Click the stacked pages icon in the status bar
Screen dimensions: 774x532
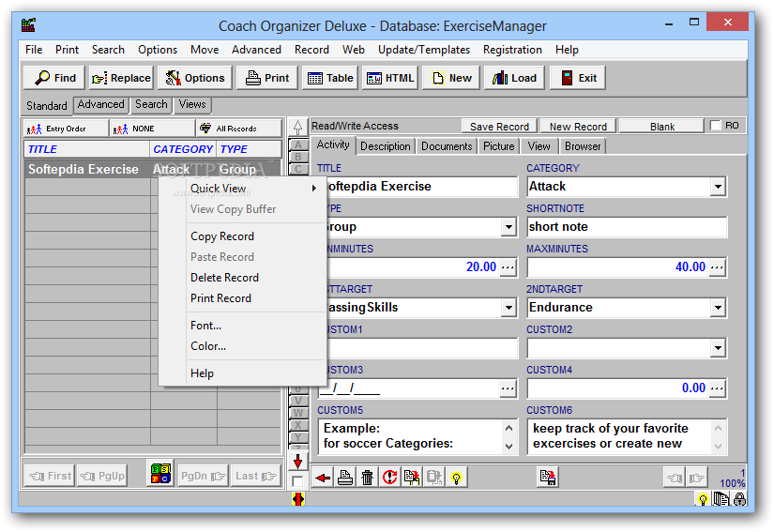click(721, 499)
